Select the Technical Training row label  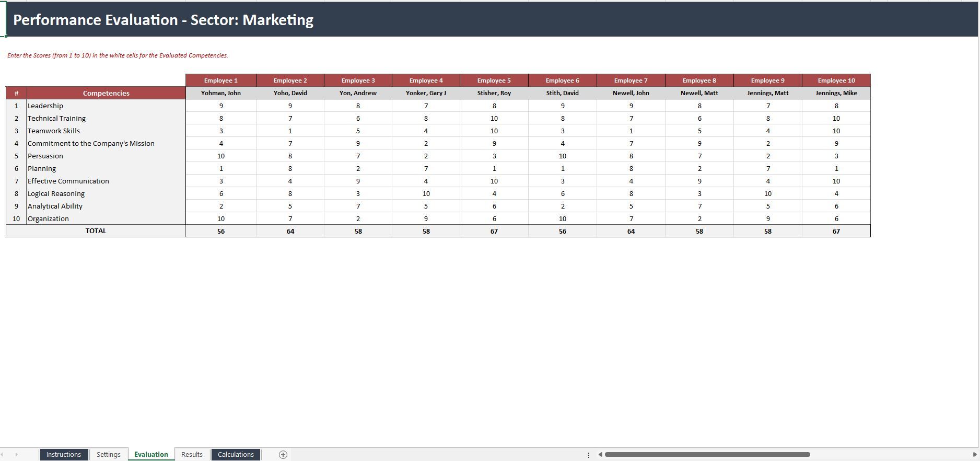(x=106, y=118)
